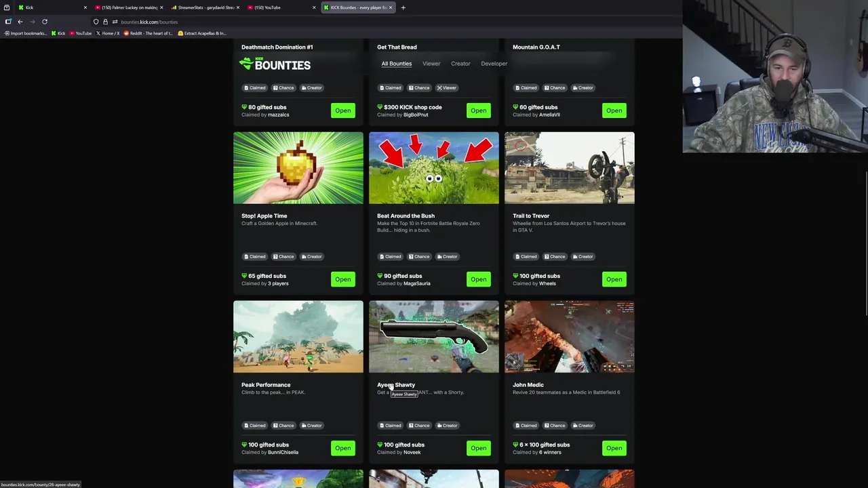Open a new browser tab
868x488 pixels.
403,7
